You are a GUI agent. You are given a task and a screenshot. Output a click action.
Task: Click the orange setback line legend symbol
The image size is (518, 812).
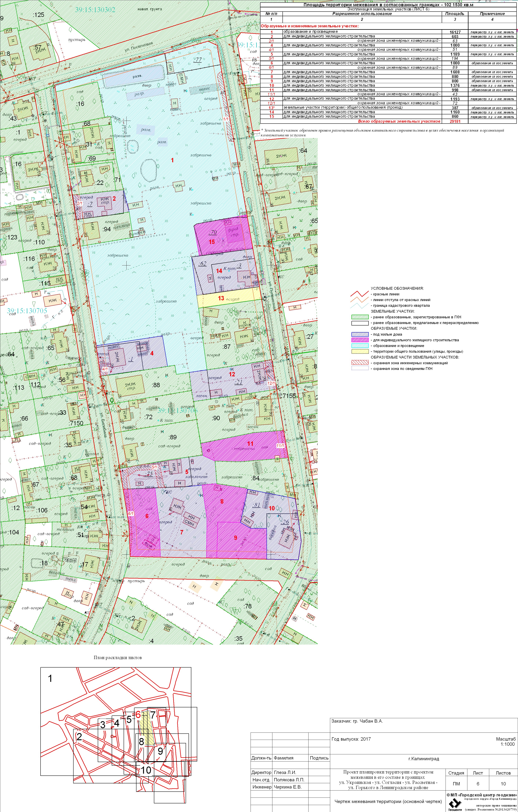coord(359,300)
